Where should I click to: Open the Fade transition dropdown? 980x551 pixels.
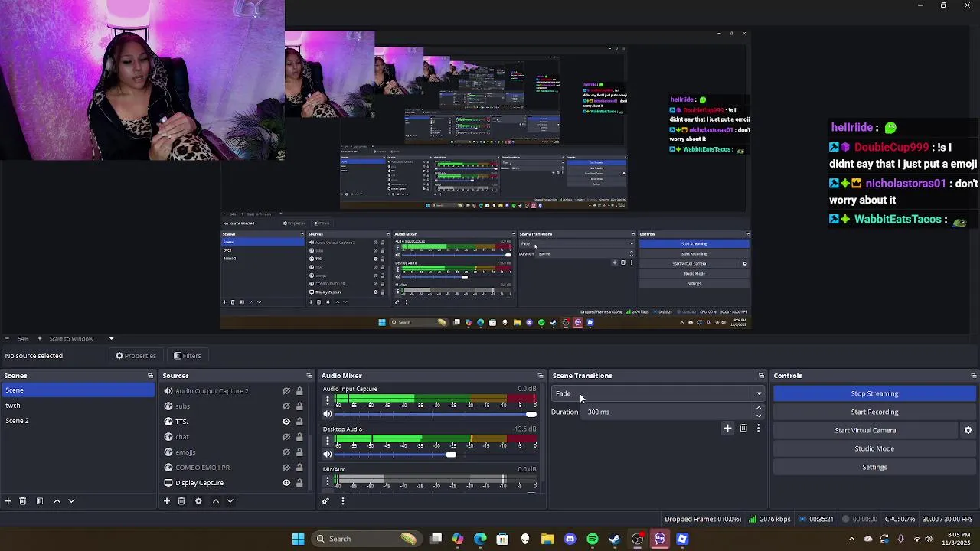(658, 393)
